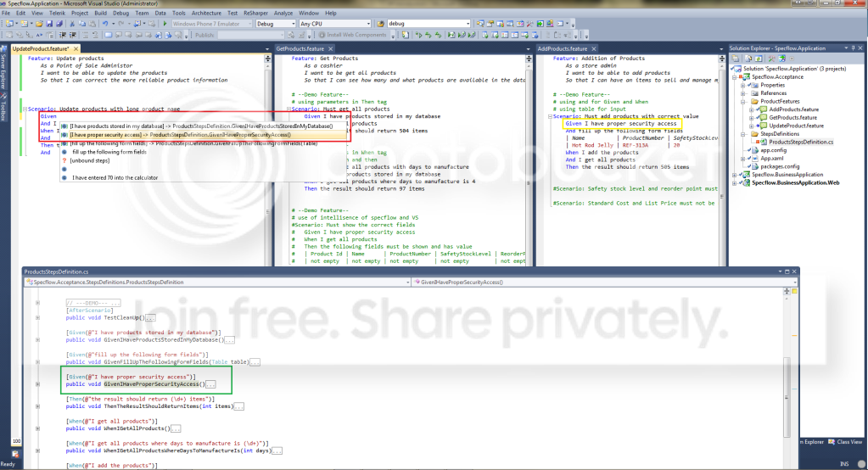This screenshot has height=470, width=868.
Task: Click the Cut scissors icon
Action: [71, 24]
